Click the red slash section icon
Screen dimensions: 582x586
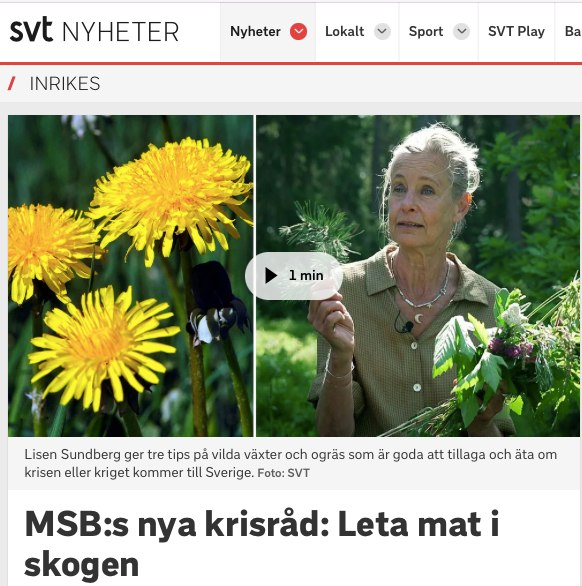[12, 83]
